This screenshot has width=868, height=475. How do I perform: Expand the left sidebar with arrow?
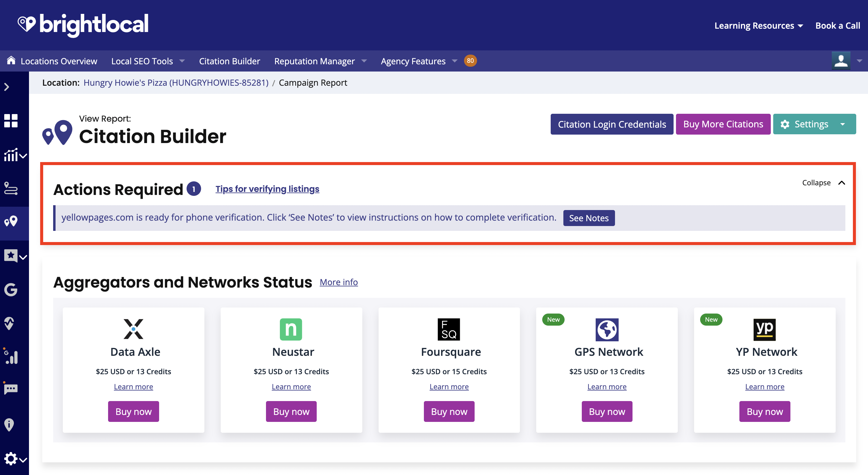click(7, 87)
